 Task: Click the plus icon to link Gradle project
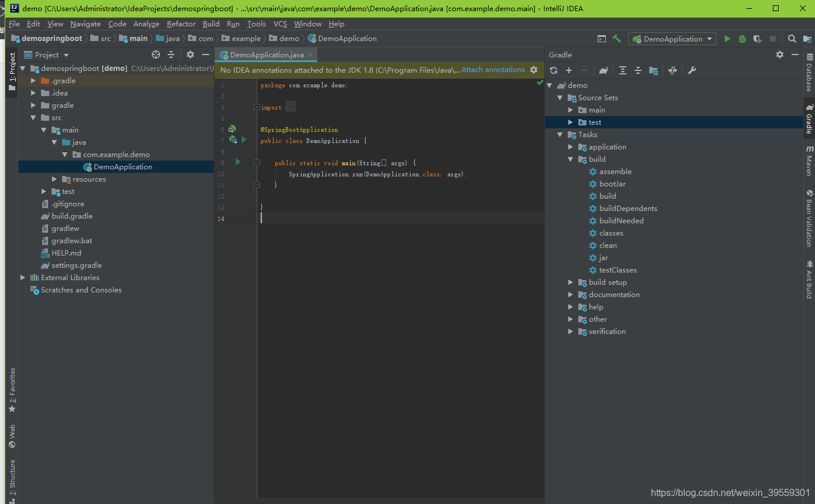[568, 70]
